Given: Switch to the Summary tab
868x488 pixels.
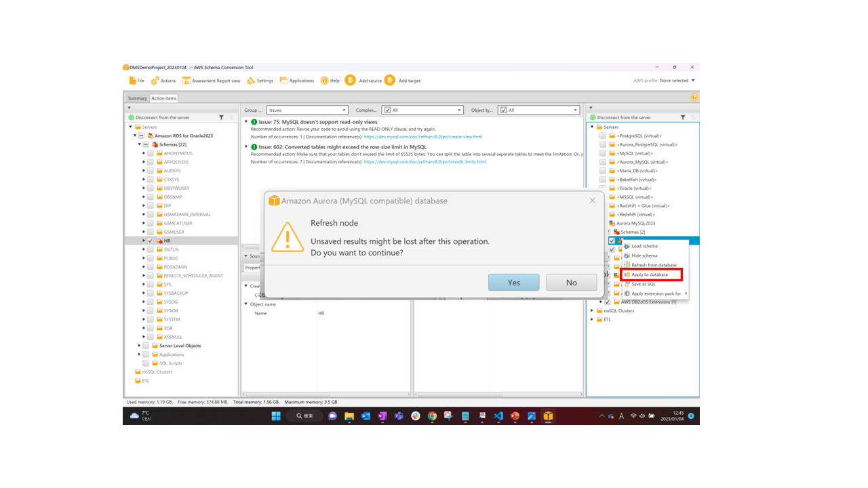Looking at the screenshot, I should (x=138, y=98).
